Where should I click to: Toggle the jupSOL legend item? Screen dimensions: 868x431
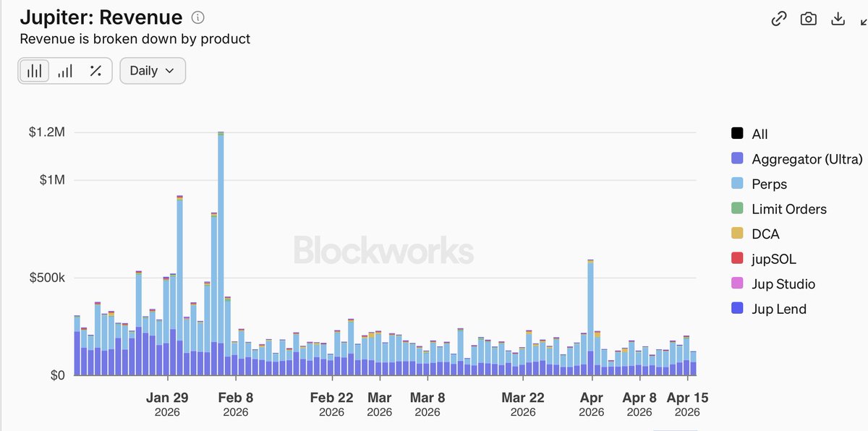click(x=773, y=259)
